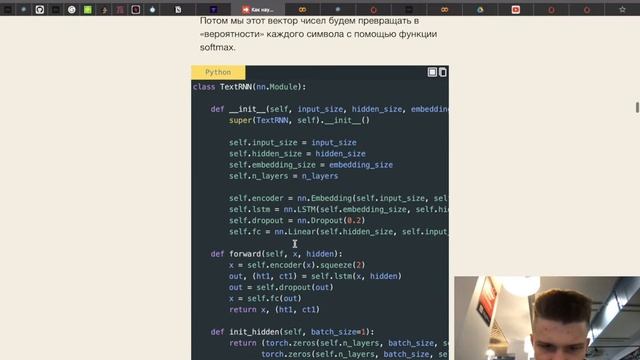The image size is (640, 360).
Task: Open the green icon browser tab
Action: click(88, 9)
